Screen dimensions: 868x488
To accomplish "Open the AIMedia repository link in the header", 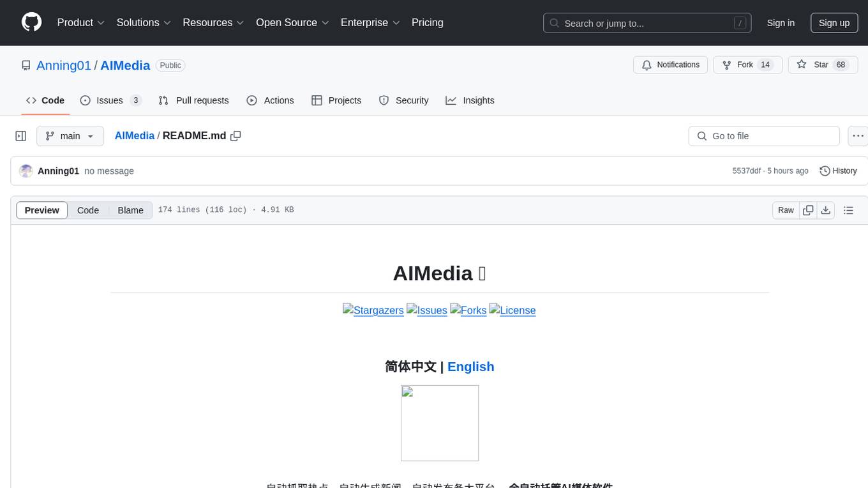I will pyautogui.click(x=125, y=65).
